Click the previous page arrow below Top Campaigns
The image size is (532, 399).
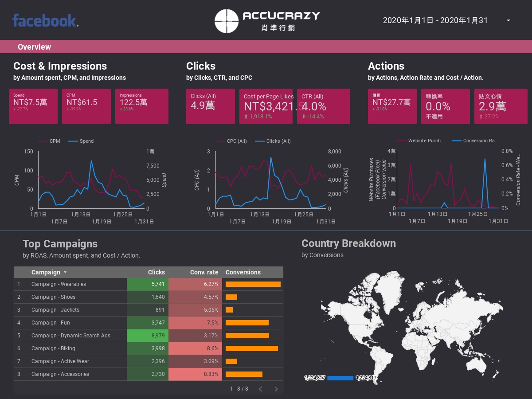pyautogui.click(x=261, y=389)
